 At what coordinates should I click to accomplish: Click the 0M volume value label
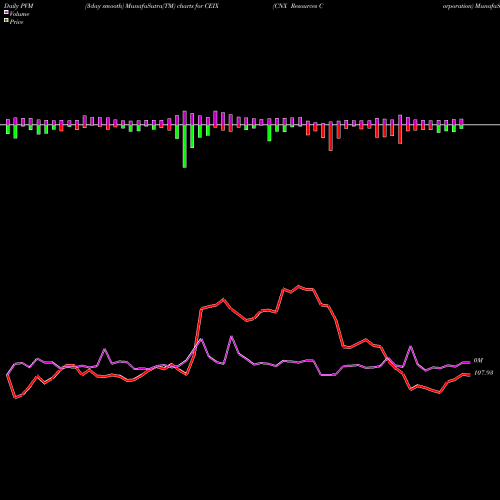(x=478, y=361)
